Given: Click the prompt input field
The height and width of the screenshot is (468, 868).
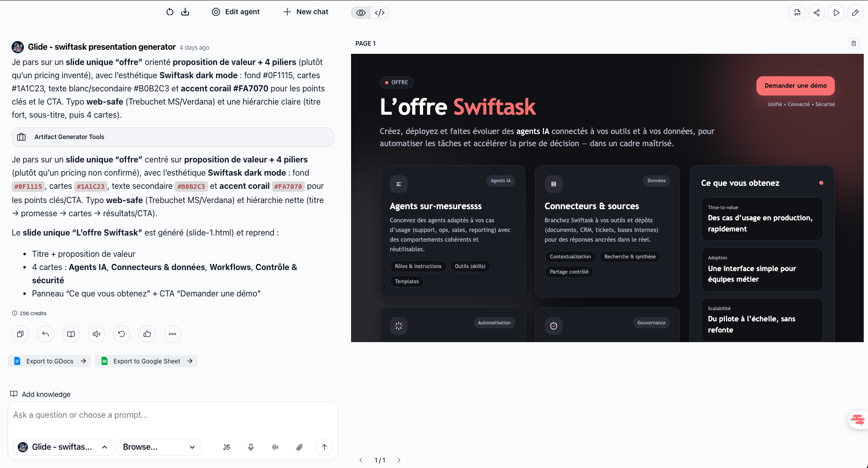Looking at the screenshot, I should [172, 415].
